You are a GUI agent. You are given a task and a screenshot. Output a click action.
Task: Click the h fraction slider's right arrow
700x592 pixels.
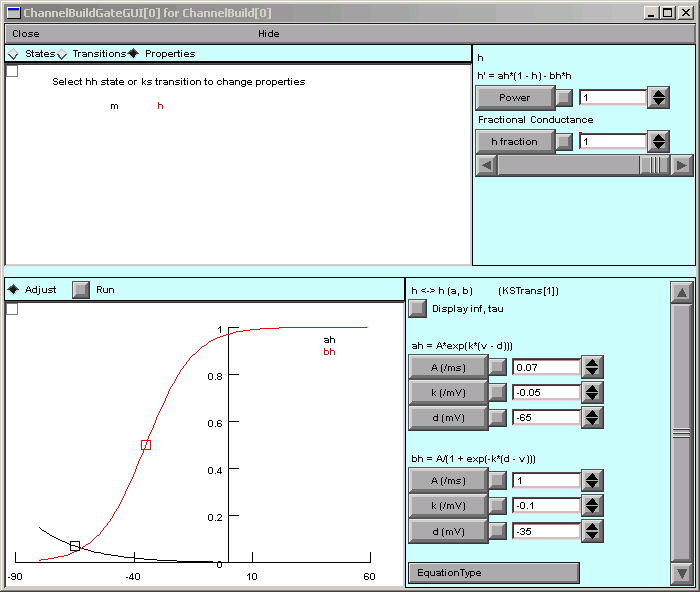click(x=681, y=165)
